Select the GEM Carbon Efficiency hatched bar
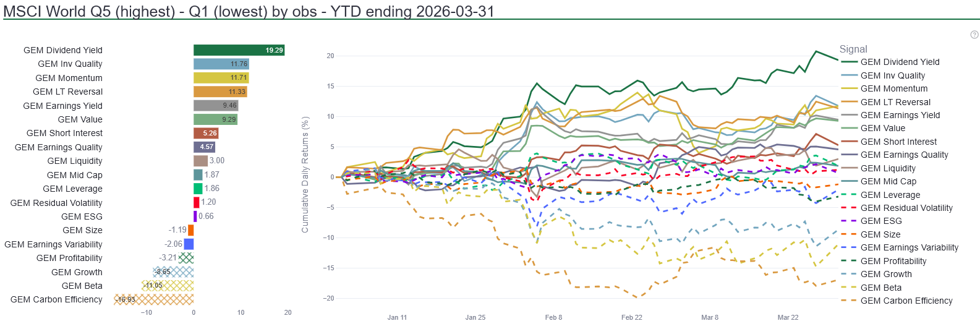980x321 pixels. (154, 299)
